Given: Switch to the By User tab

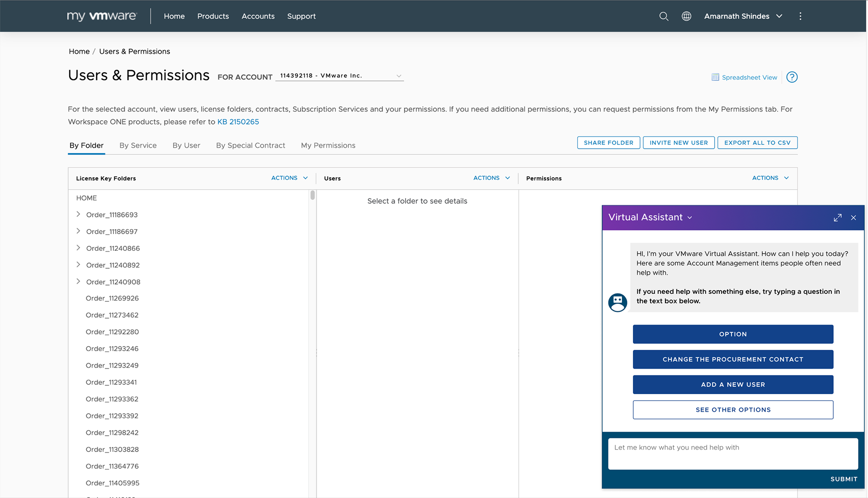Looking at the screenshot, I should click(x=186, y=146).
